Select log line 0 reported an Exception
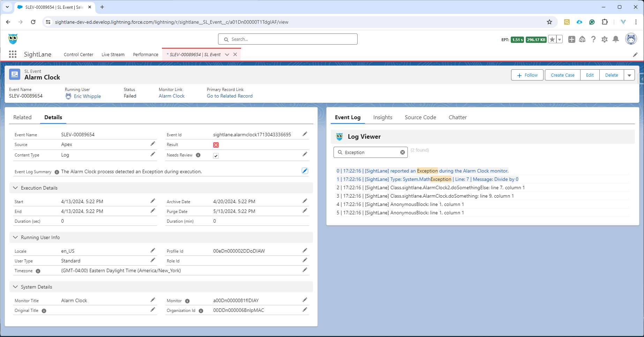This screenshot has height=337, width=644. pos(422,171)
